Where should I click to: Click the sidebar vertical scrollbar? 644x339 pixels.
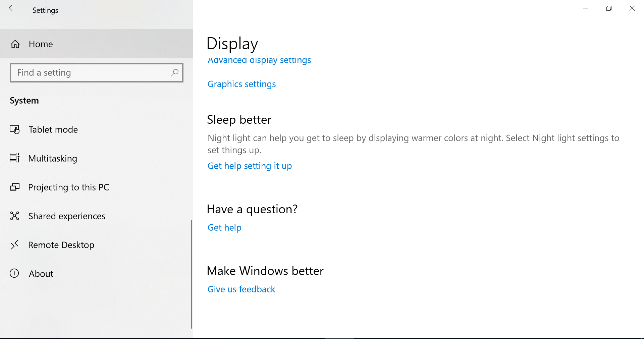pyautogui.click(x=192, y=274)
